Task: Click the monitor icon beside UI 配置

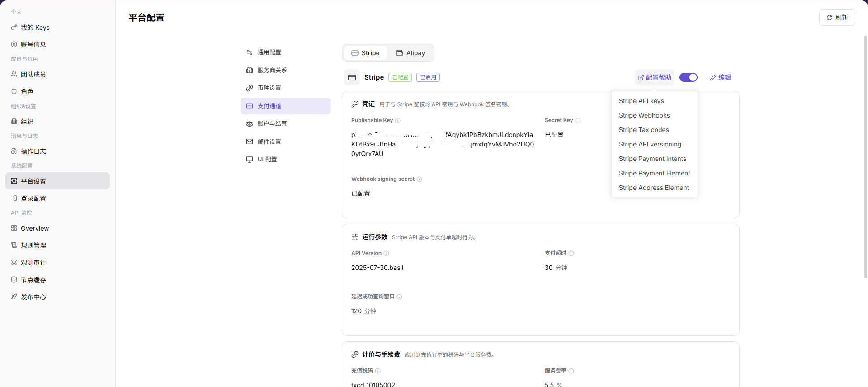Action: coord(250,159)
